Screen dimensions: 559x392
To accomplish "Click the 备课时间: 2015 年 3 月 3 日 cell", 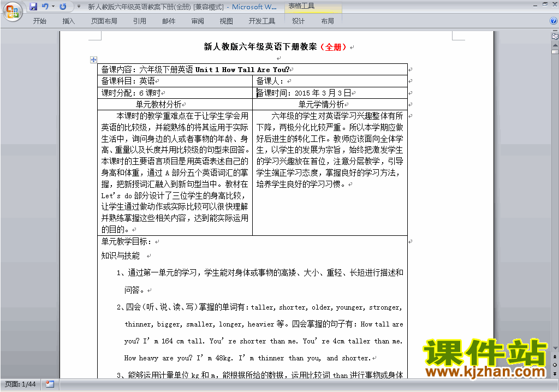I will 330,93.
